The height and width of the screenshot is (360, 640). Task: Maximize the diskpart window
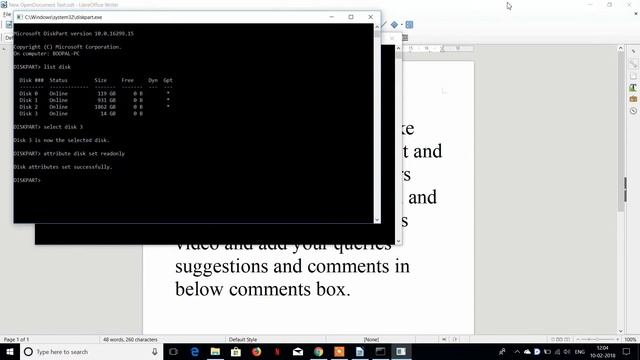point(351,17)
